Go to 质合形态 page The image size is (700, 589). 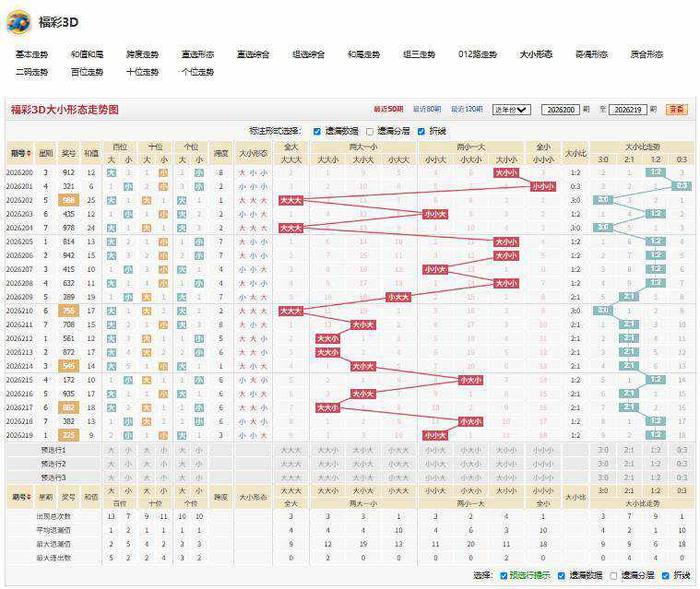click(647, 54)
